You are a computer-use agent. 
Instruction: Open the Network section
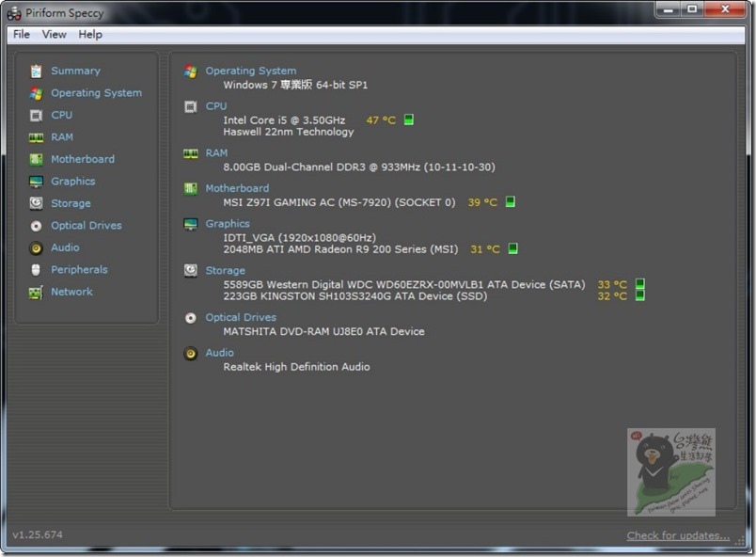click(x=71, y=293)
